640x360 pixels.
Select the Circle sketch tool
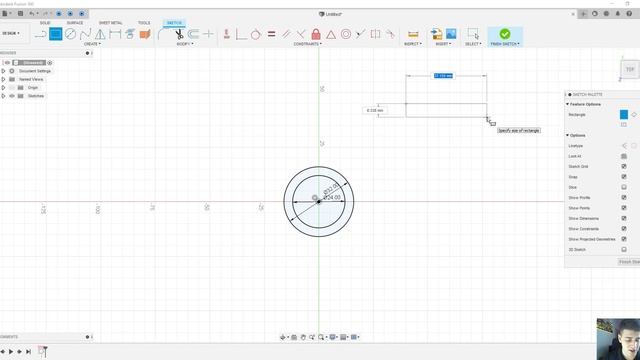(x=71, y=34)
